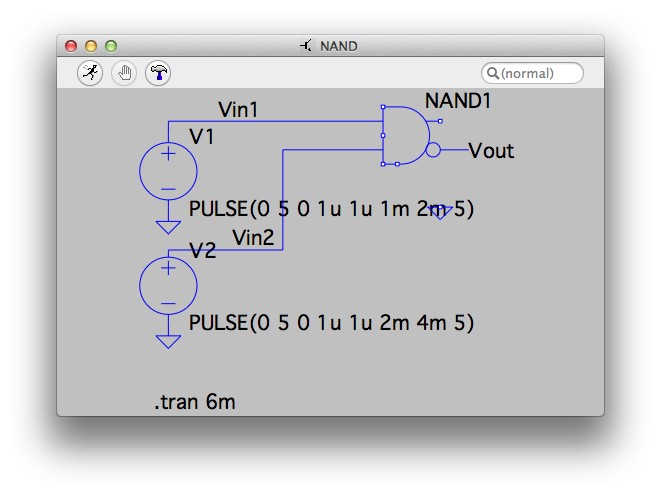
Task: Close the NAND schematic window
Action: [x=71, y=46]
